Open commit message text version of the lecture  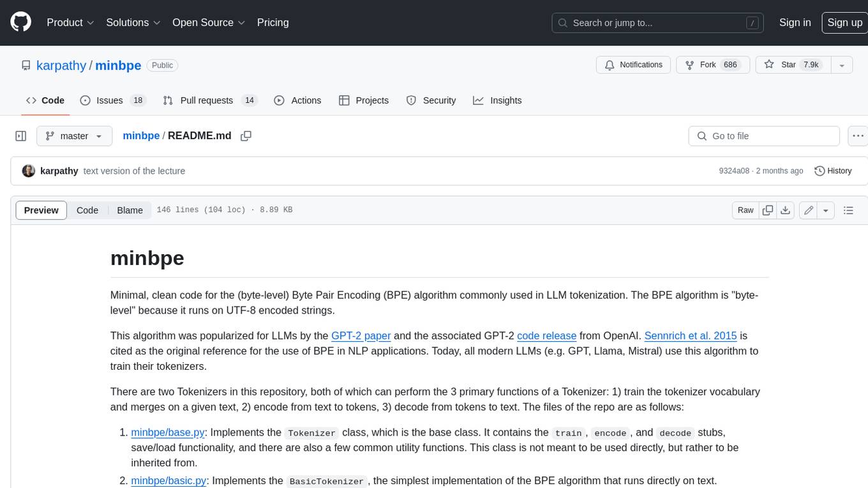[x=134, y=171]
